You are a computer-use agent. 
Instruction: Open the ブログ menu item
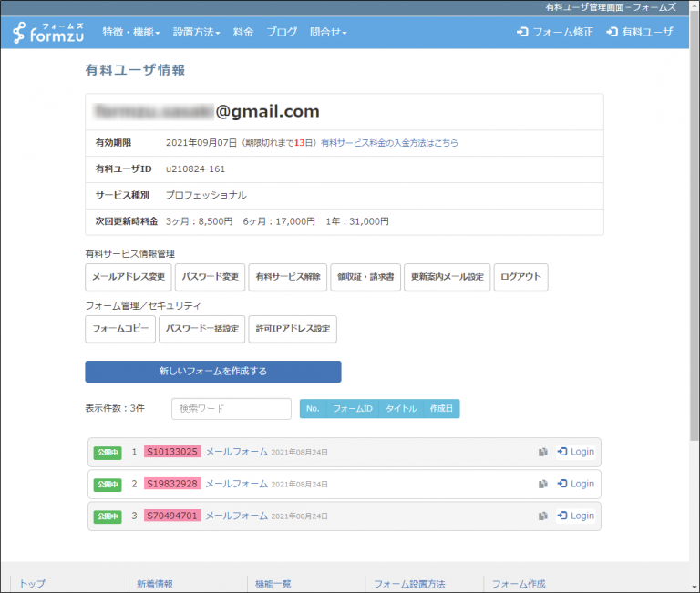(282, 32)
